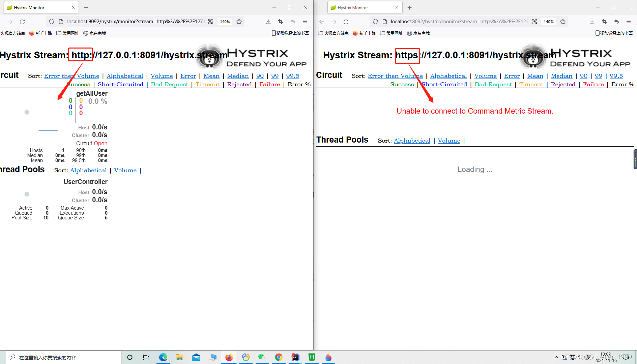This screenshot has width=637, height=364.
Task: Open 京东商城 bookmark in right window
Action: [x=418, y=33]
